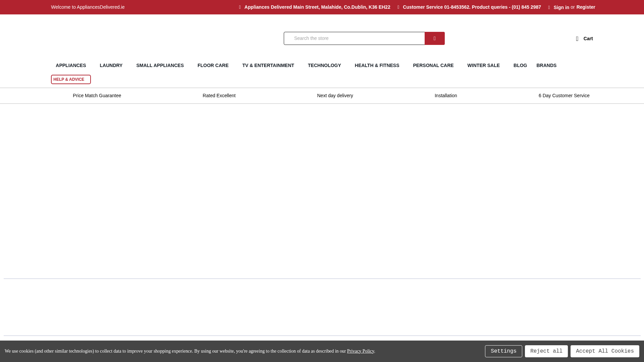Go to the Blog page
This screenshot has height=362, width=644.
520,65
